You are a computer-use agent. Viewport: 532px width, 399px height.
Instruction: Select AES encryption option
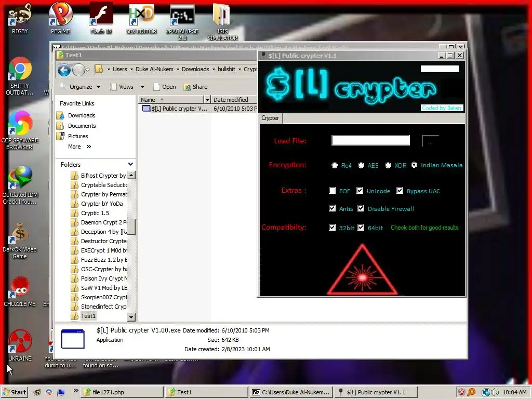362,165
